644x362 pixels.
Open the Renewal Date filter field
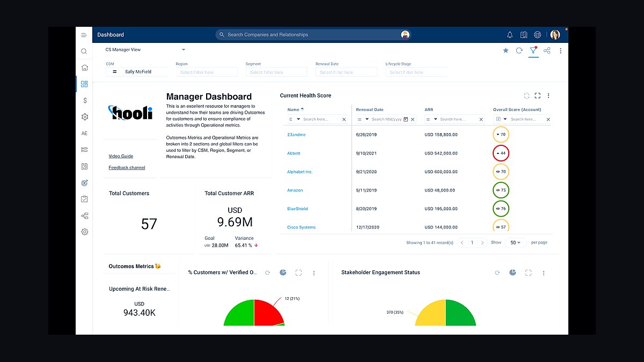(346, 72)
